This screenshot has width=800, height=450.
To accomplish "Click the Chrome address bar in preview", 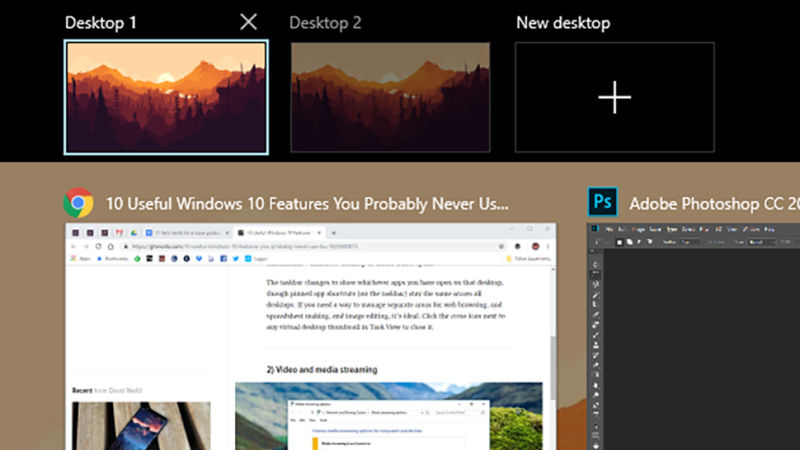I will [300, 246].
